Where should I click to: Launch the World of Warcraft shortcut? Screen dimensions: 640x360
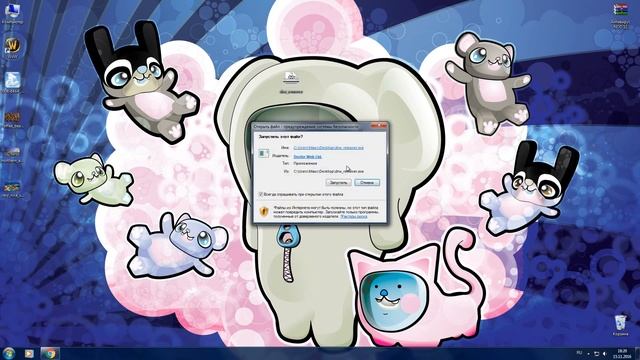12,48
